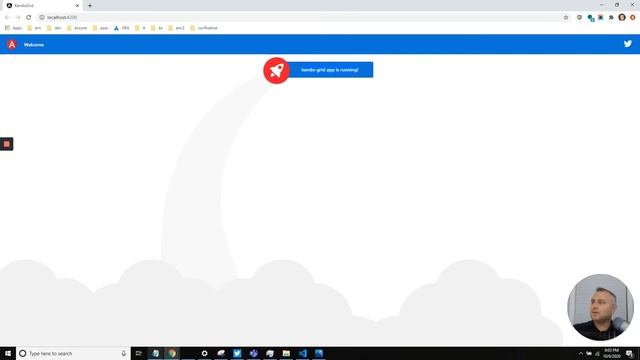Click the red rocket icon
This screenshot has width=640, height=360.
tap(276, 71)
